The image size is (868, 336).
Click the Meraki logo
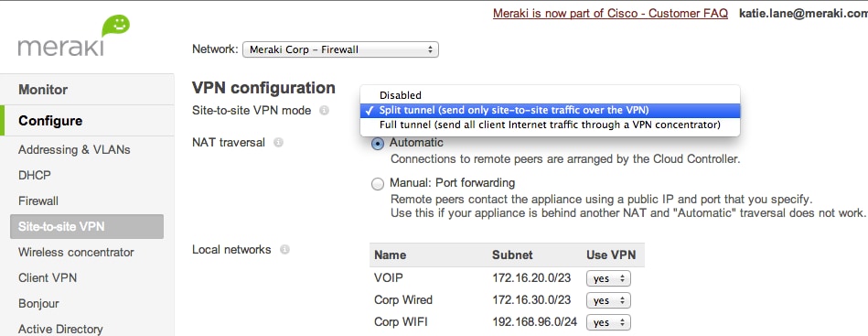74,36
